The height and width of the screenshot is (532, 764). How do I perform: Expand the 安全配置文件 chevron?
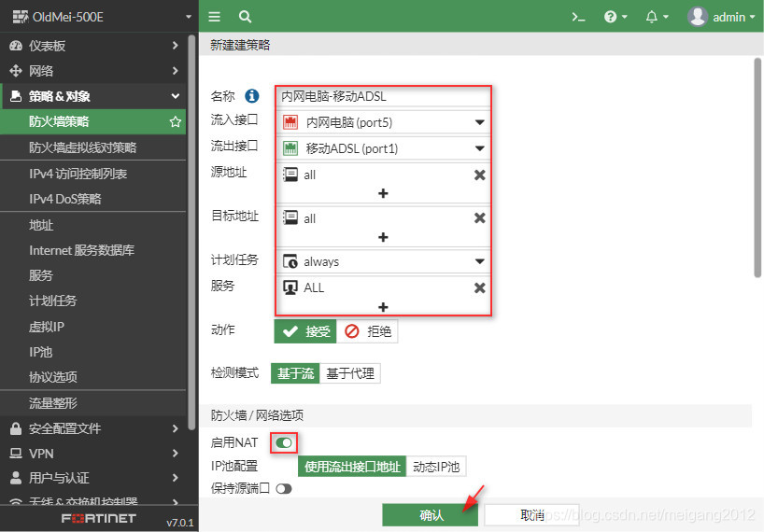coord(176,428)
